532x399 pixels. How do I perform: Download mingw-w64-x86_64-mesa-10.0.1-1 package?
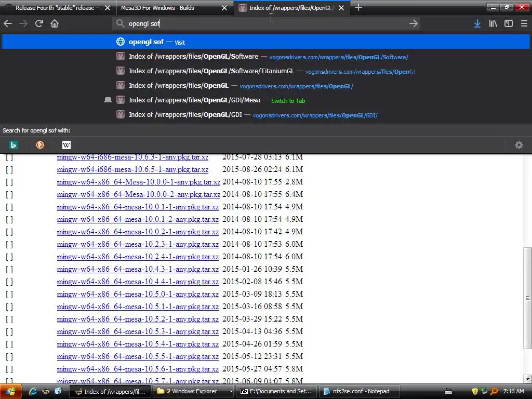138,207
